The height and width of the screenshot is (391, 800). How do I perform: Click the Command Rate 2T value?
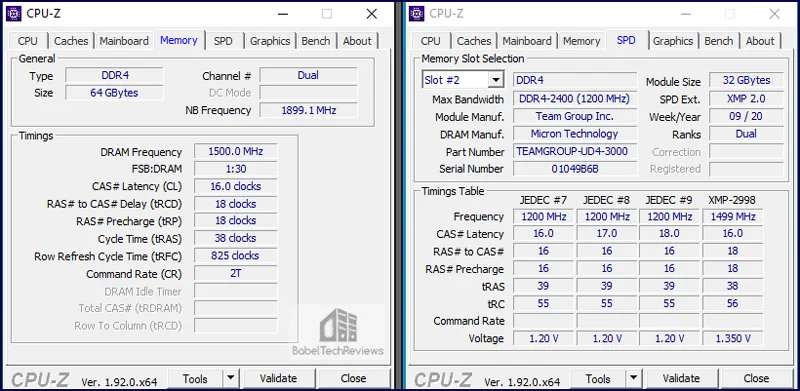236,273
